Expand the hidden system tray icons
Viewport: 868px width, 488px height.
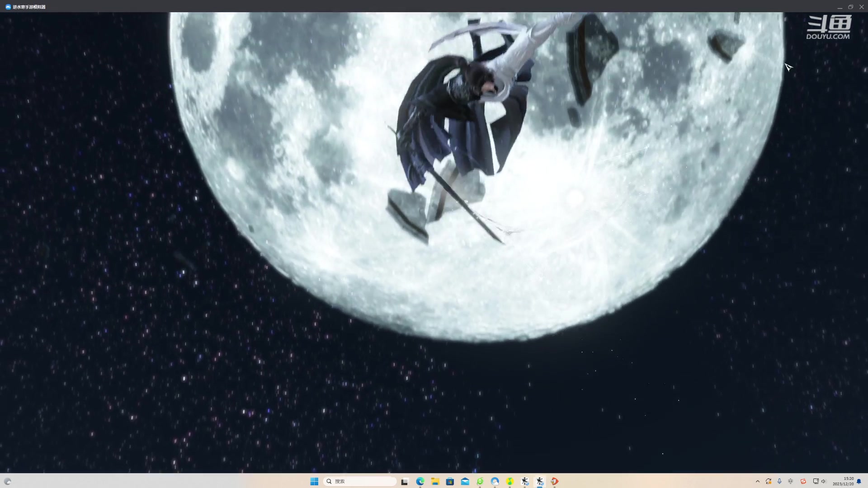pos(758,481)
